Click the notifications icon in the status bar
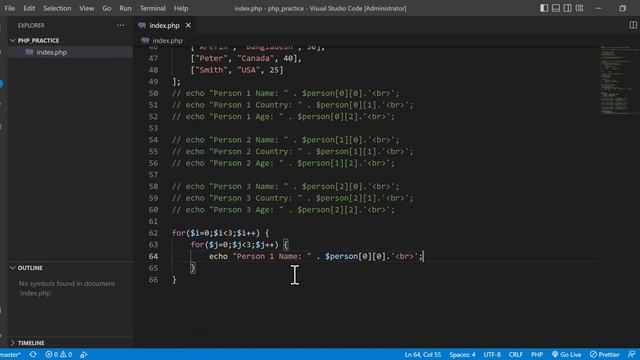The image size is (640, 360). 631,355
